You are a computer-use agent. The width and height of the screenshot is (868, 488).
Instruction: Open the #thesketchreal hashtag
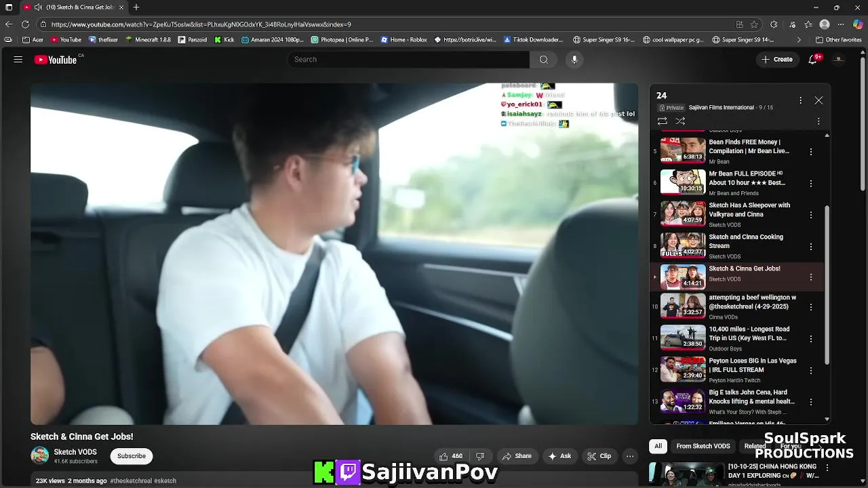(131, 481)
